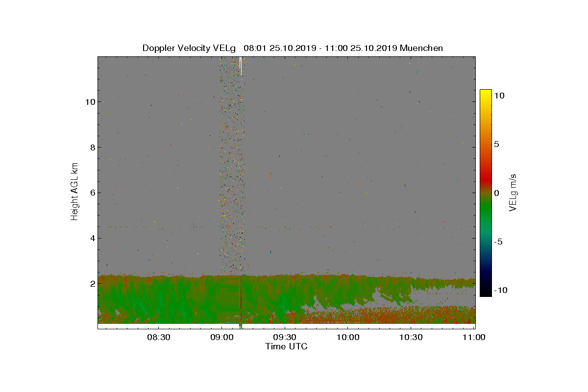
Task: Click the 09:30 time tick label
Action: [285, 337]
